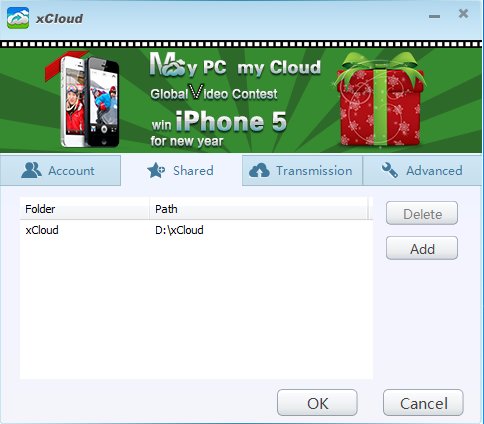Open the Account tab
Viewport: 484px width, 424px height.
pyautogui.click(x=60, y=170)
